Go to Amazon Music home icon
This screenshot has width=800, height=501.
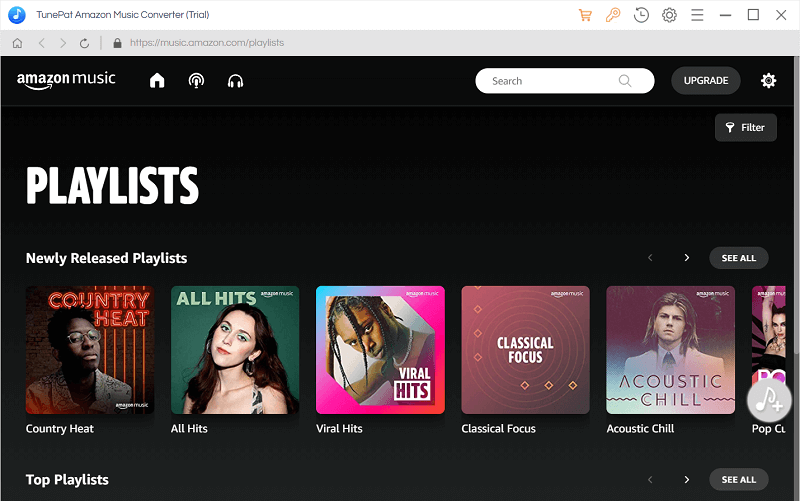[157, 81]
